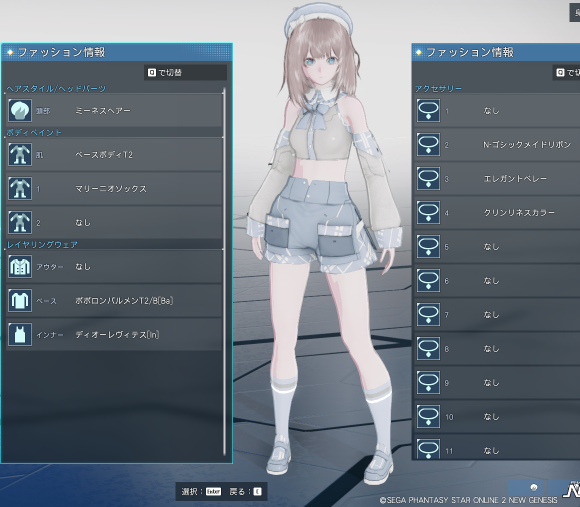Select the ディオーレヴィテス[In] innerwear row
The width and height of the screenshot is (580, 507).
(x=114, y=335)
